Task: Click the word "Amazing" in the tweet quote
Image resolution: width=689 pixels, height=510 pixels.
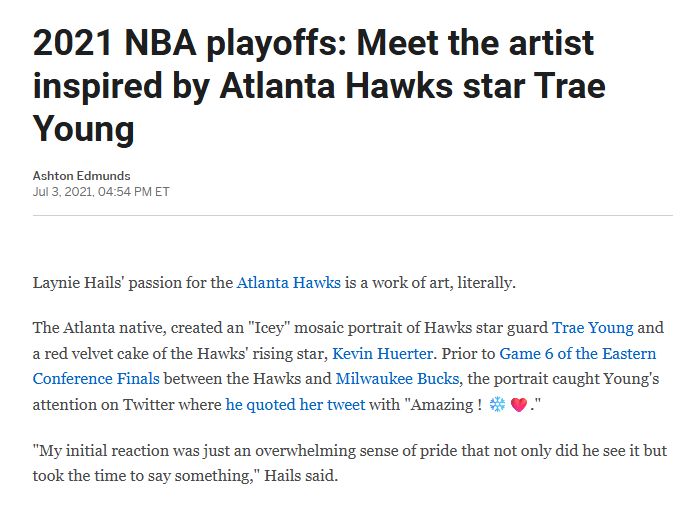Action: 441,405
